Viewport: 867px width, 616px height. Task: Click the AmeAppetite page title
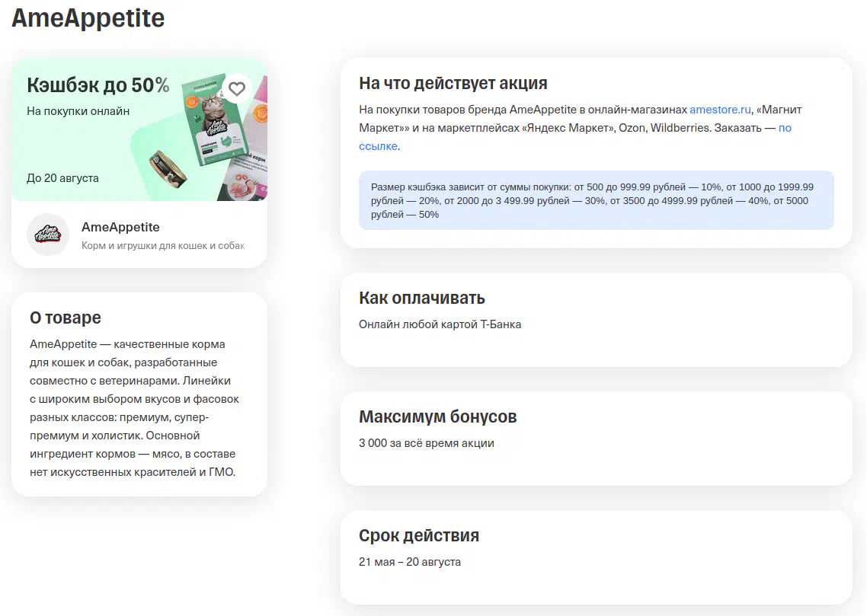pyautogui.click(x=88, y=18)
